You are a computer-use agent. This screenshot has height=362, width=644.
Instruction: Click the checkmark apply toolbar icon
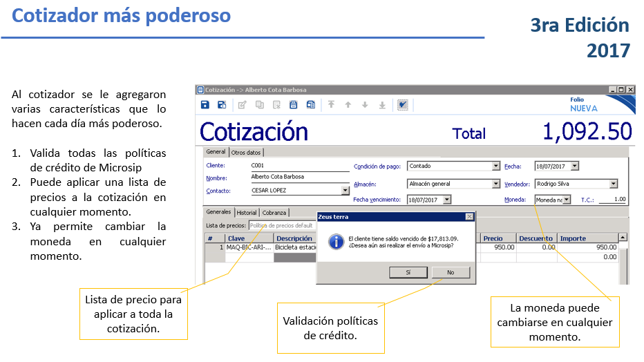pos(402,104)
